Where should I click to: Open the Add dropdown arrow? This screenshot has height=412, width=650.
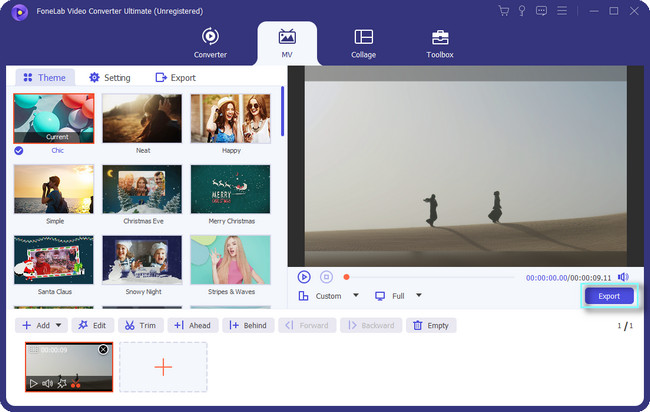[x=58, y=325]
